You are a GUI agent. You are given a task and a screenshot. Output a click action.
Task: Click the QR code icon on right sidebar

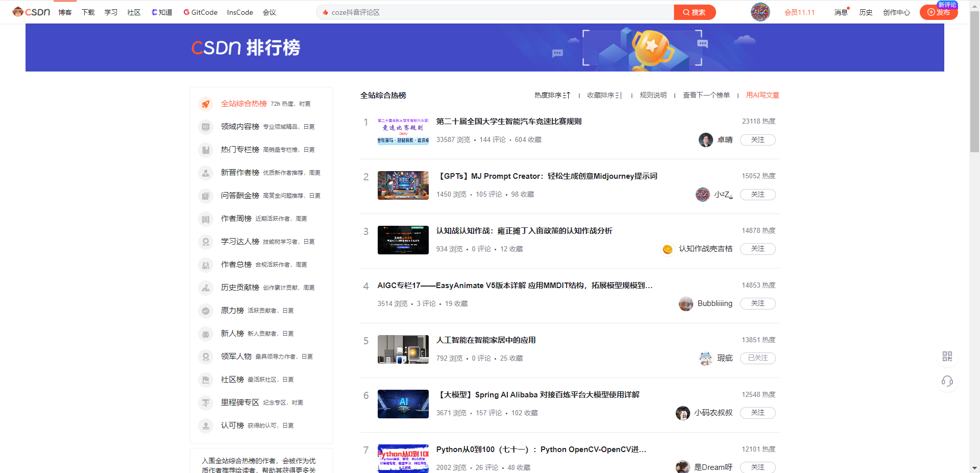(947, 356)
